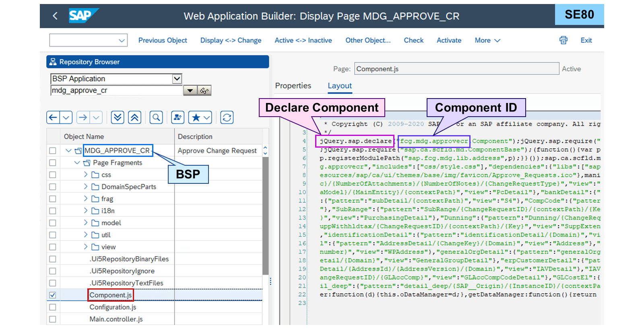Click the collapse all nodes icon
Viewport: 644px width, 329px height.
[134, 117]
